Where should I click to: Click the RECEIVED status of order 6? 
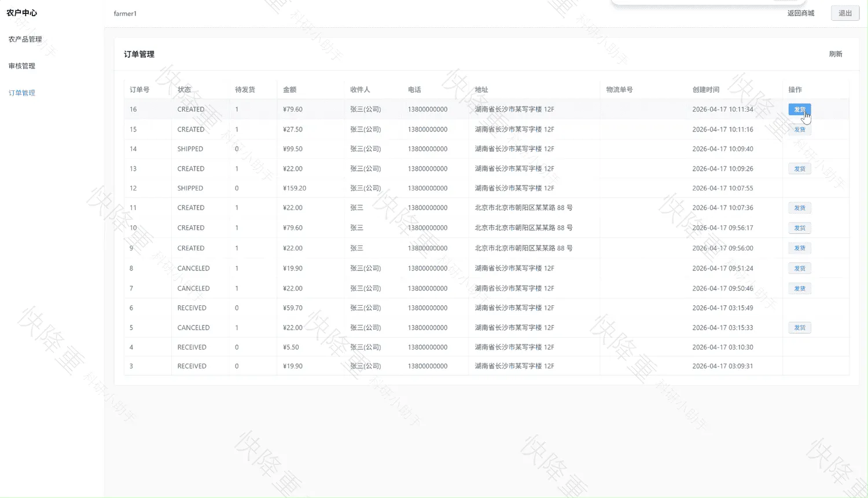coord(192,308)
